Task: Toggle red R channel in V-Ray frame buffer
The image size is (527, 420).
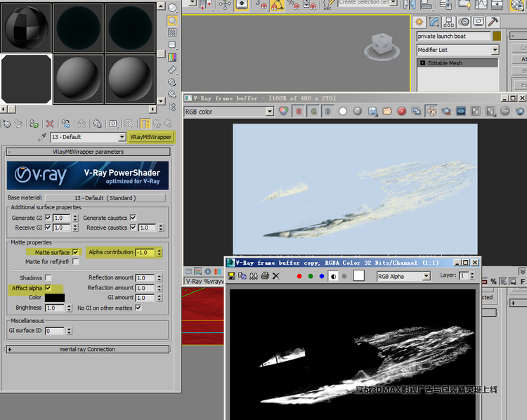Action: point(299,111)
